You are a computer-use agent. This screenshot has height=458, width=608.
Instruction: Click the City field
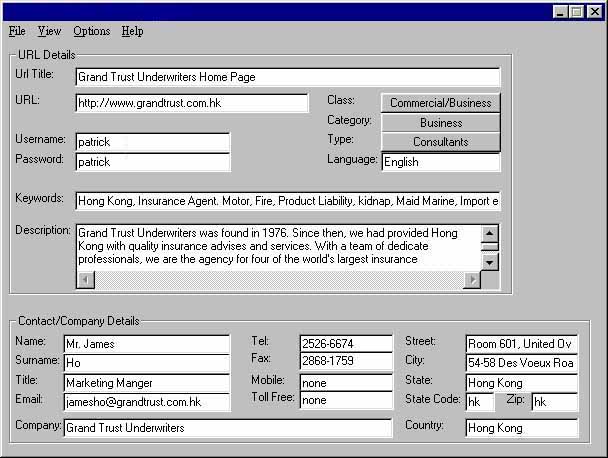[522, 363]
